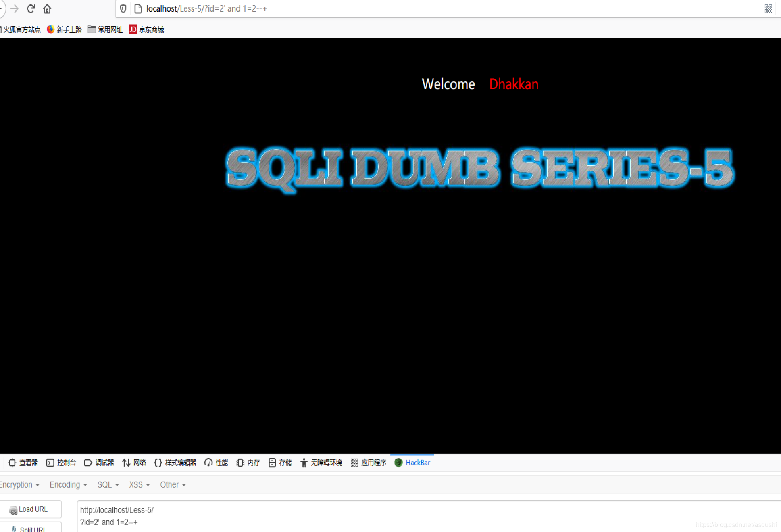Expand the Encoding dropdown menu
Screen dimensions: 781x532
coord(68,484)
